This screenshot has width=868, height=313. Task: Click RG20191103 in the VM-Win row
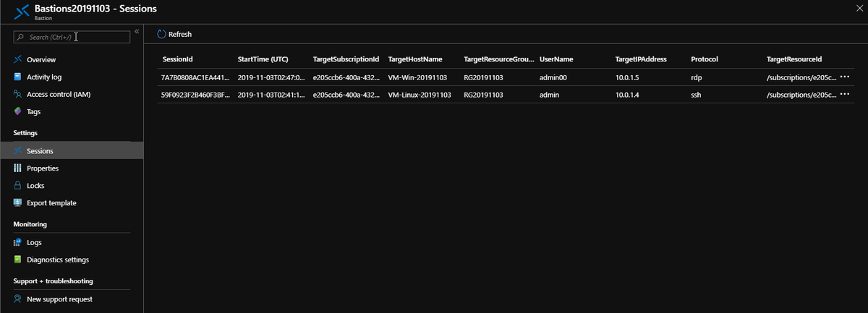[x=483, y=77]
